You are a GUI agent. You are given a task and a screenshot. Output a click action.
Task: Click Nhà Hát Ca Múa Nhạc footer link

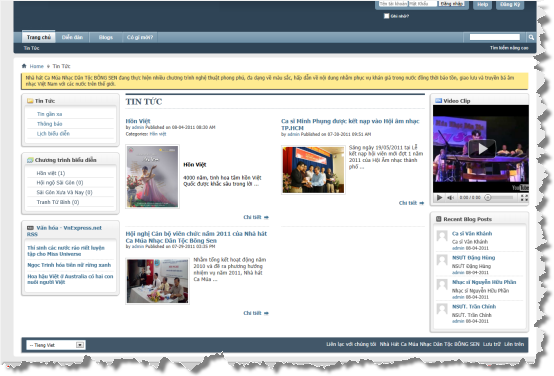click(430, 344)
